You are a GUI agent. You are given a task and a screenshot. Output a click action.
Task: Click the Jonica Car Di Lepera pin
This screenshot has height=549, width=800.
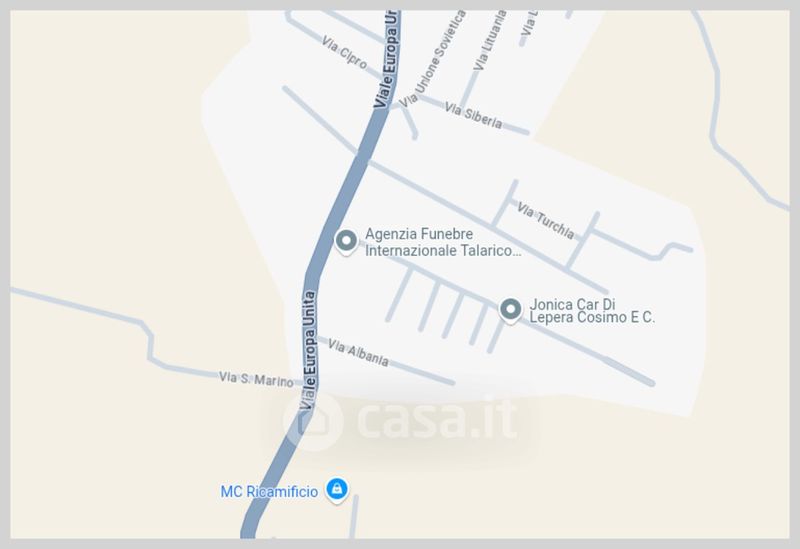[510, 310]
